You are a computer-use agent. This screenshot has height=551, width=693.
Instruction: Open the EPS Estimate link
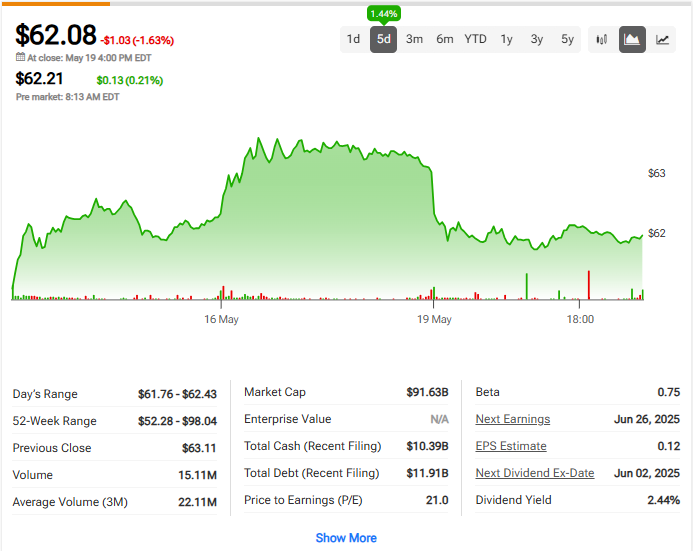[x=511, y=446]
